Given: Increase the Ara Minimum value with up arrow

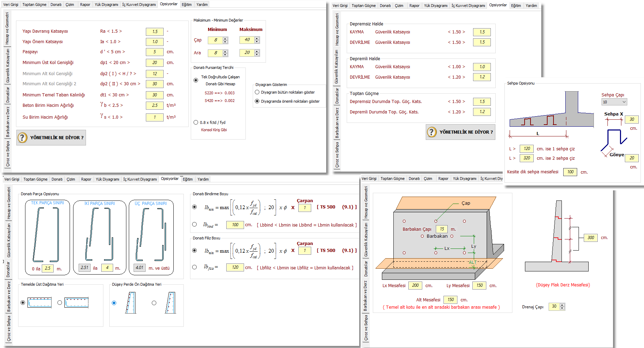Looking at the screenshot, I should 225,52.
